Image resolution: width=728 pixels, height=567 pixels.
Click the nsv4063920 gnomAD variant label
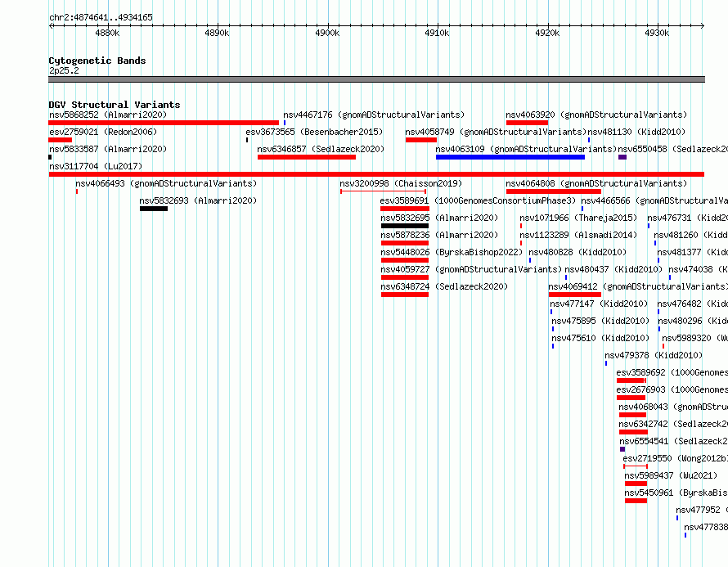(596, 115)
